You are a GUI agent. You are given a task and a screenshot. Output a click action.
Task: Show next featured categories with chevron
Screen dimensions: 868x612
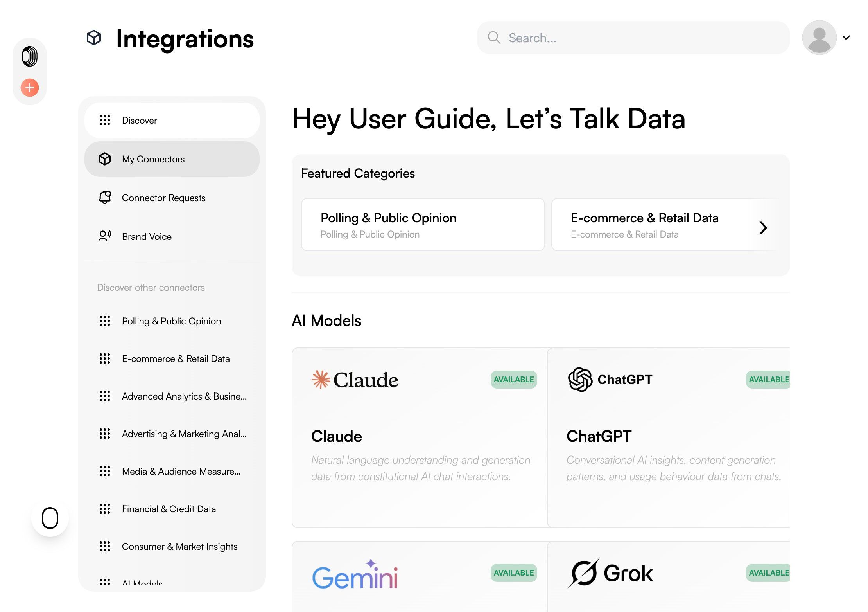[763, 227]
